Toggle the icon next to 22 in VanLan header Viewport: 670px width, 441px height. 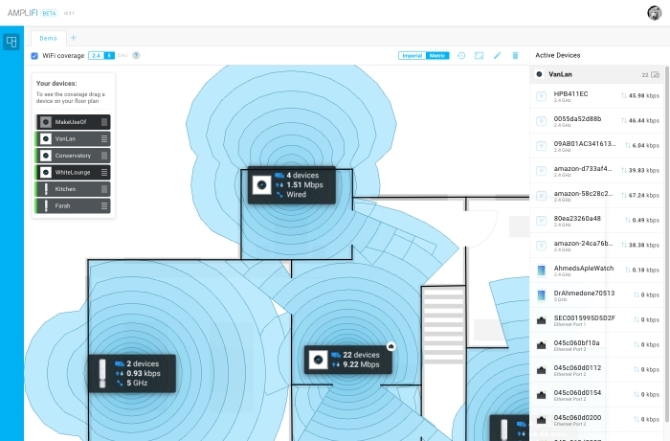coord(655,75)
